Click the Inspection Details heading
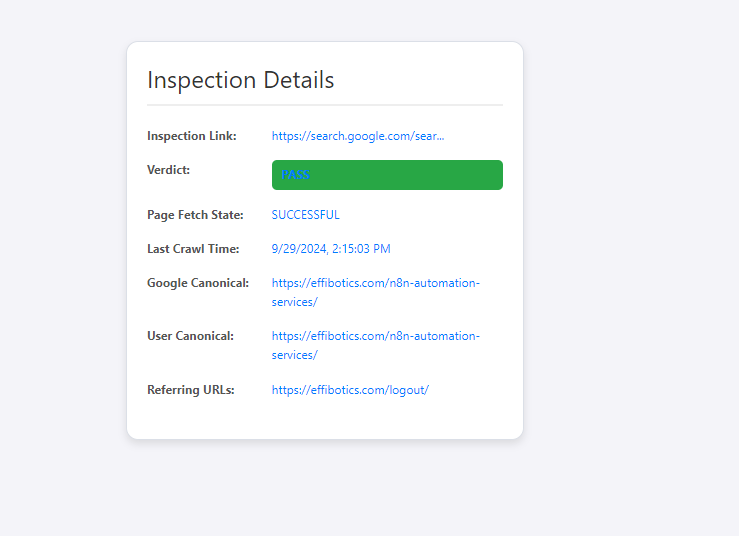 (x=240, y=80)
